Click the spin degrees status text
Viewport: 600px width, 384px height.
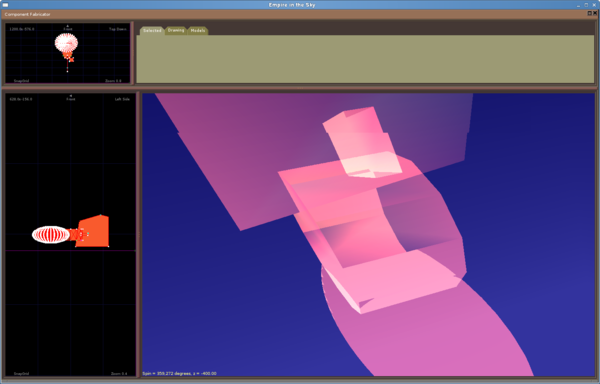(x=179, y=374)
